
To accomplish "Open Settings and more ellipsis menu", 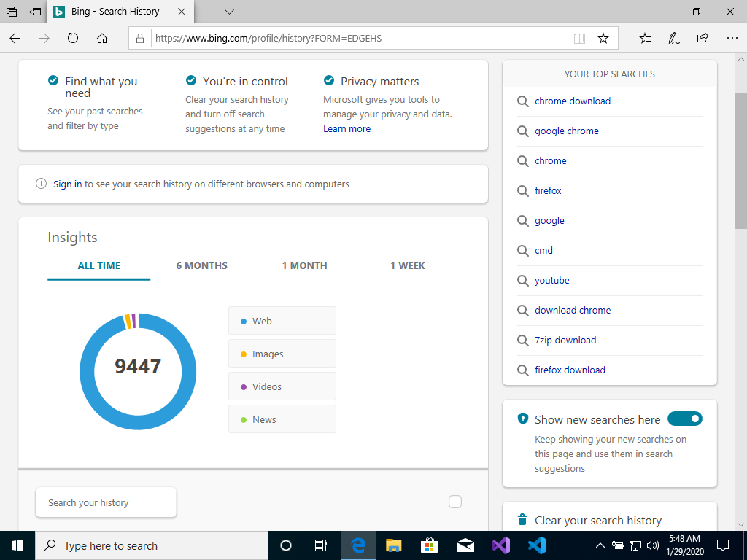I will click(x=731, y=39).
